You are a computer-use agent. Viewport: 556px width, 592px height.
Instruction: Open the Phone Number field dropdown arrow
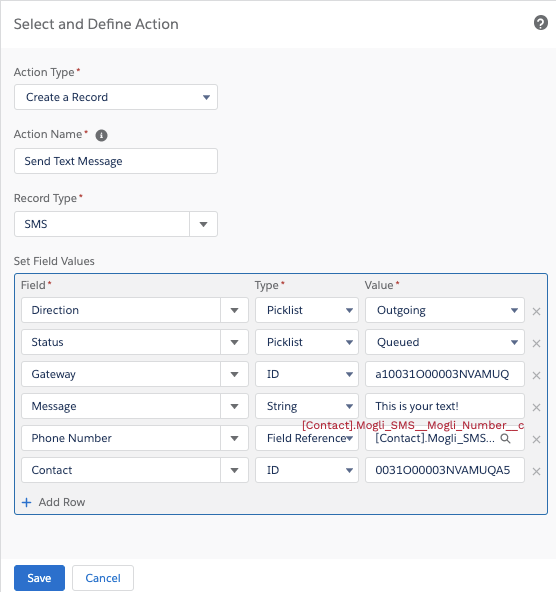(x=234, y=438)
